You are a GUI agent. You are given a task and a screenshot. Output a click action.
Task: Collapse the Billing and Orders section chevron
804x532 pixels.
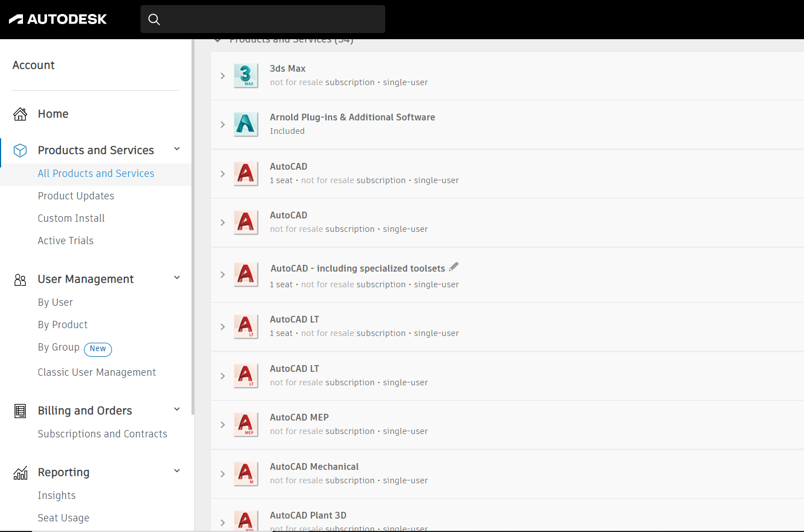tap(177, 409)
